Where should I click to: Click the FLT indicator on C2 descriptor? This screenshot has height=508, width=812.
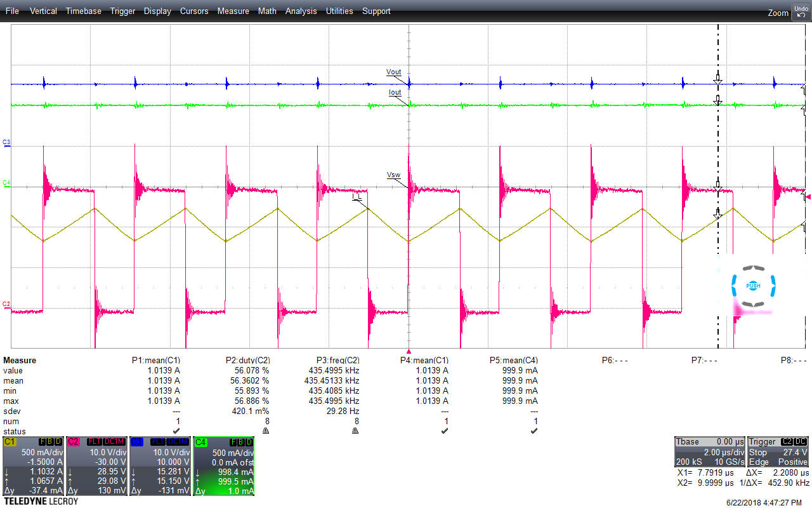[x=93, y=441]
